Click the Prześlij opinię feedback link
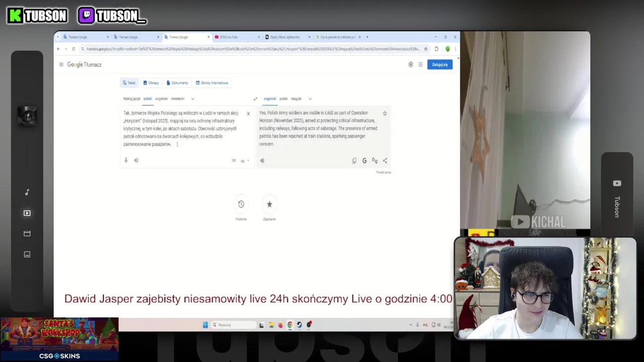644x362 pixels. (x=383, y=172)
